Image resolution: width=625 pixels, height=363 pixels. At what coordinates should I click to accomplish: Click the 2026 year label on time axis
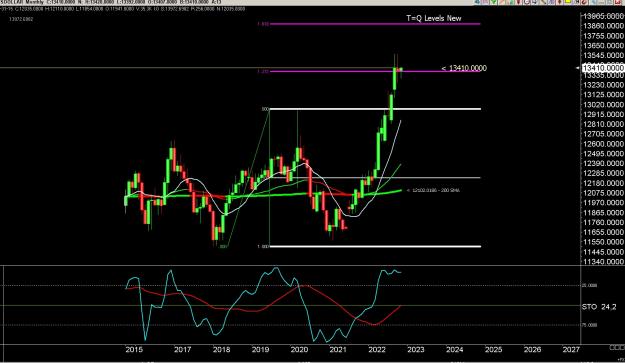tap(532, 349)
